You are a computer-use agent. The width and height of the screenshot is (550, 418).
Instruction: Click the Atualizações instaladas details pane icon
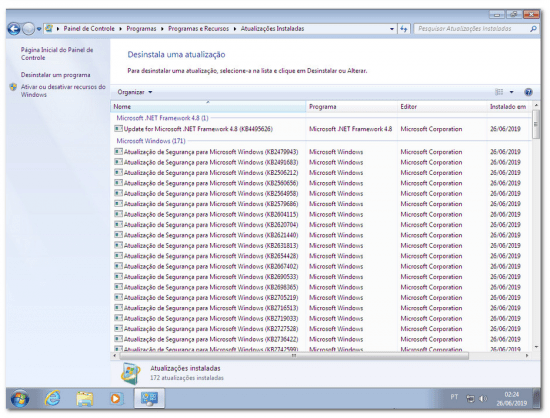point(130,373)
